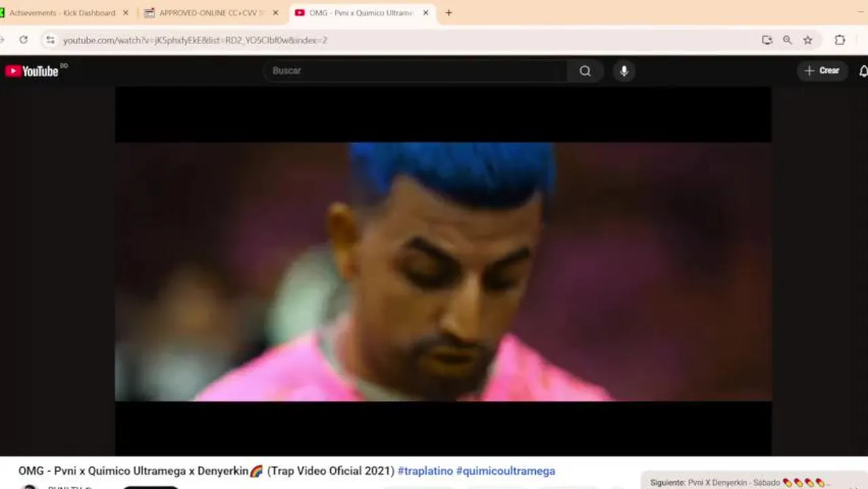Image resolution: width=868 pixels, height=489 pixels.
Task: Close the OMG YouTube tab
Action: pyautogui.click(x=426, y=13)
